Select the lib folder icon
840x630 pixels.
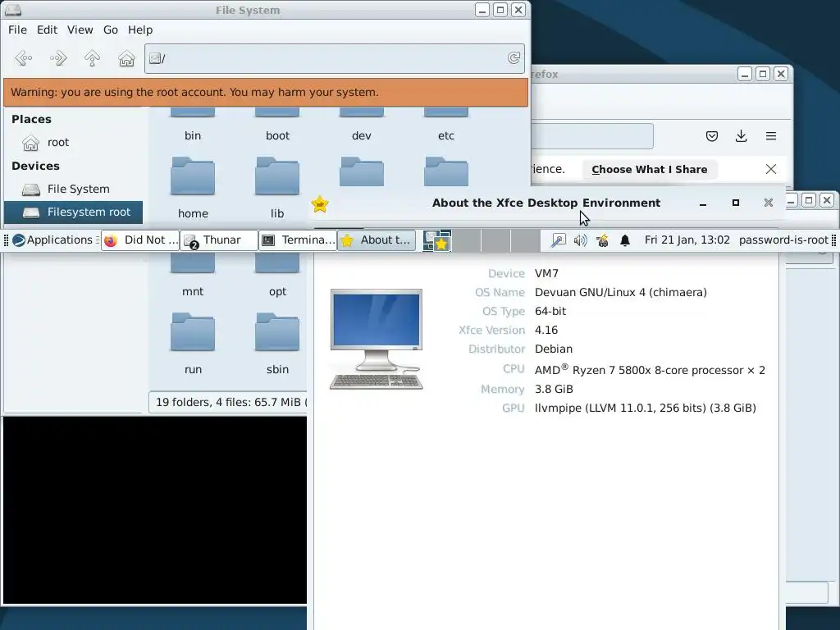[x=277, y=176]
